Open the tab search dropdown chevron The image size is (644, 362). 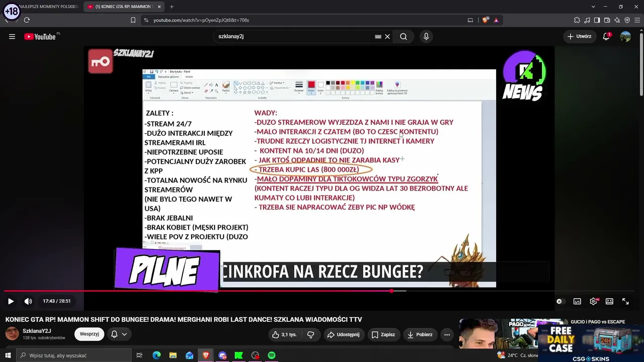click(593, 7)
